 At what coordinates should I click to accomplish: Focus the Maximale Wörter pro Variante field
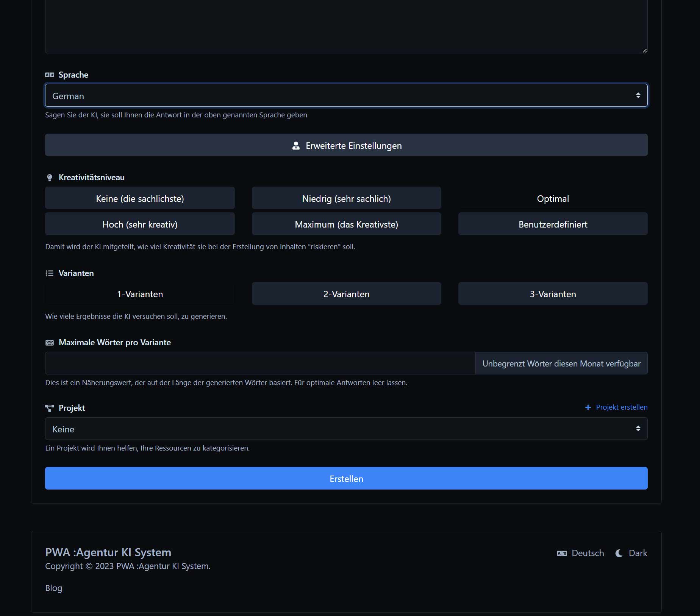pos(260,363)
